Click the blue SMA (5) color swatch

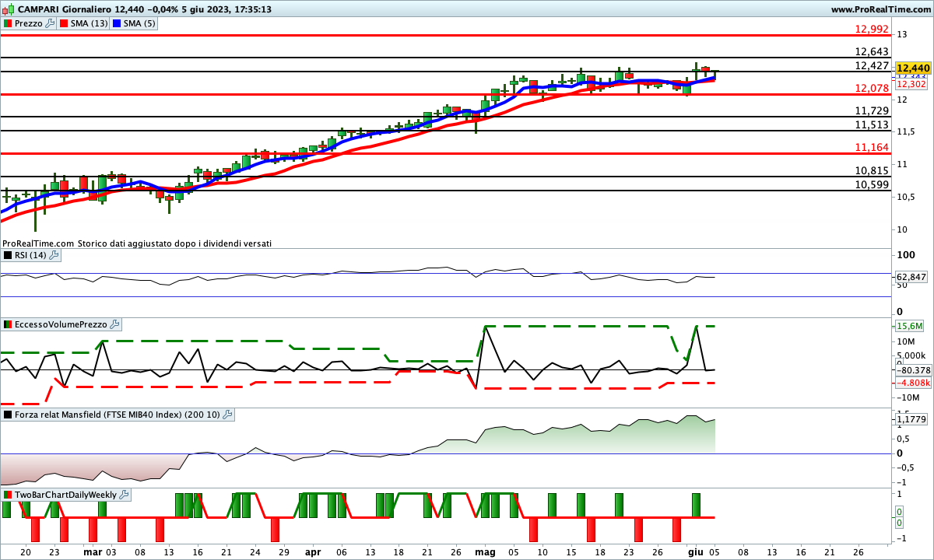click(118, 23)
